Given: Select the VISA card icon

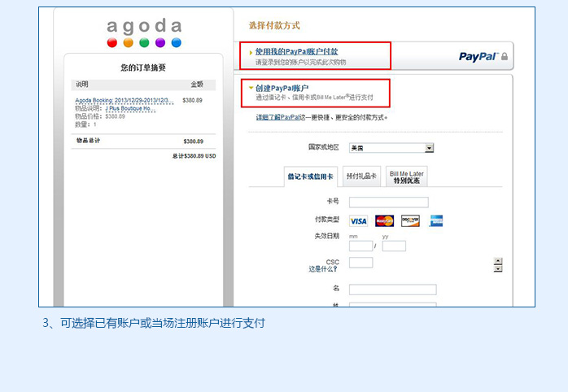Looking at the screenshot, I should point(358,220).
